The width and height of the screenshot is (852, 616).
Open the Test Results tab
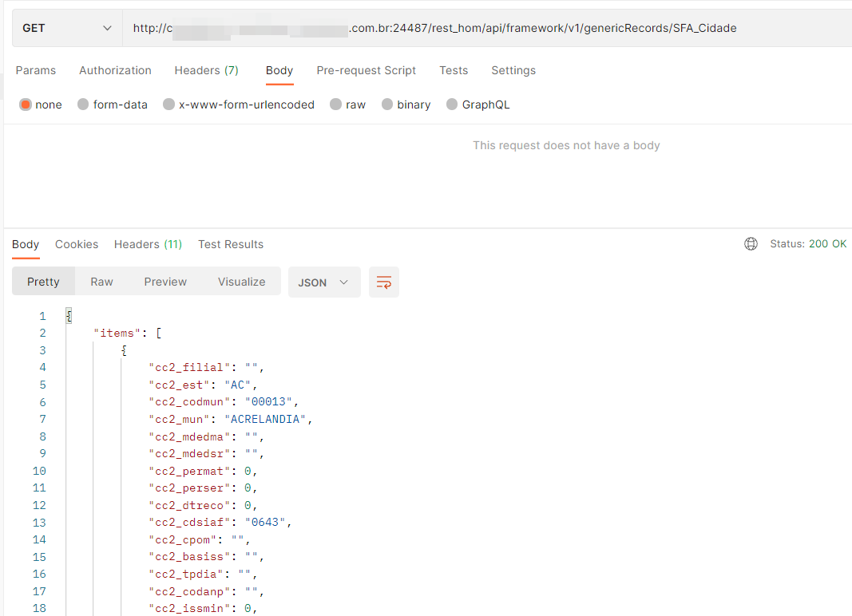click(x=231, y=244)
